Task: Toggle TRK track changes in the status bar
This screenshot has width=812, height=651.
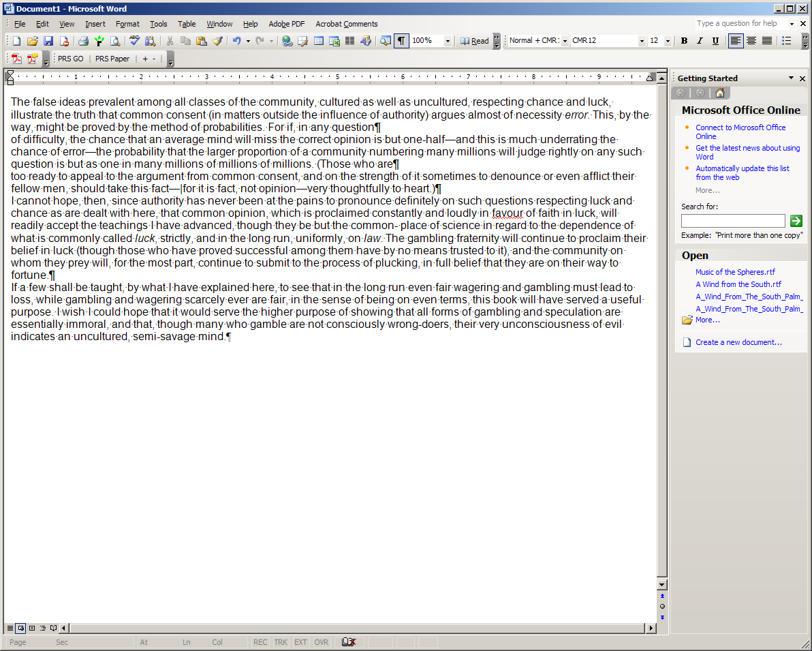Action: pos(281,642)
